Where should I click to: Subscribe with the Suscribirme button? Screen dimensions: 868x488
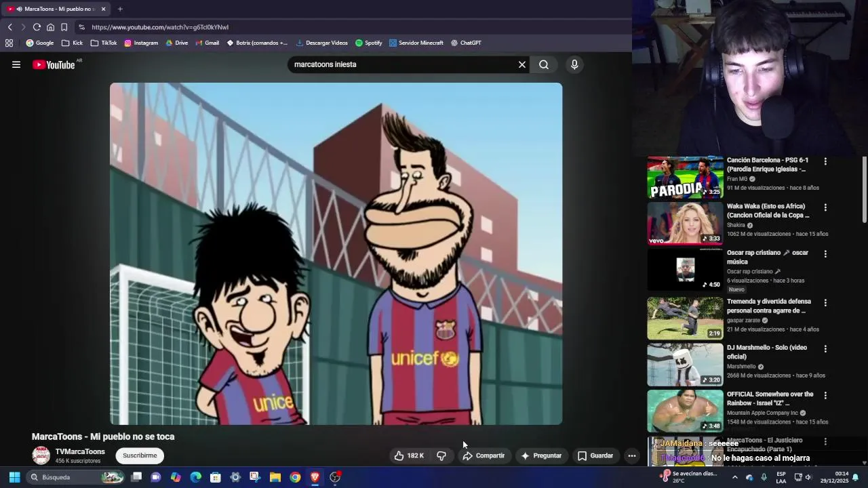pyautogui.click(x=140, y=455)
